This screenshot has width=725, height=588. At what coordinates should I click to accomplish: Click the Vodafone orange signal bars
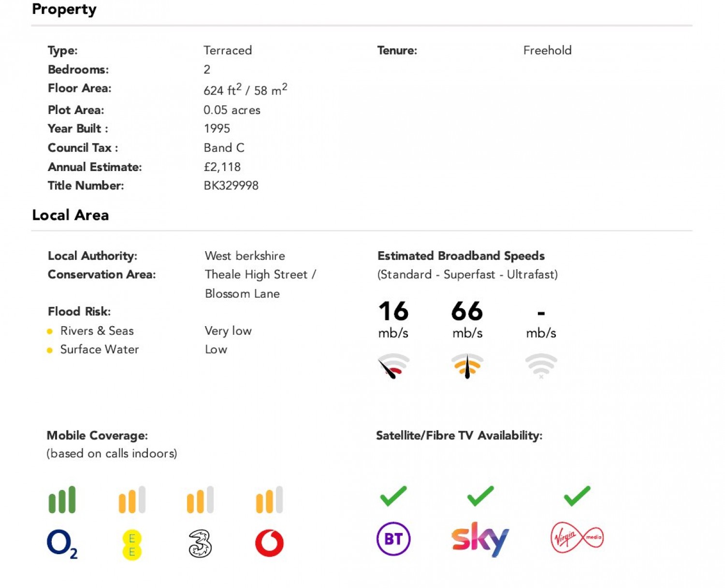tap(269, 500)
